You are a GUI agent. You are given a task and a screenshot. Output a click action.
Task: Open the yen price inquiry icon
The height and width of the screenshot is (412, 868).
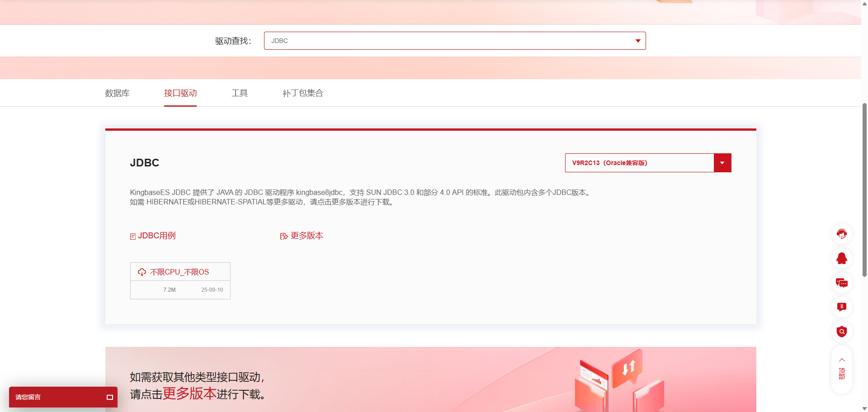(841, 307)
